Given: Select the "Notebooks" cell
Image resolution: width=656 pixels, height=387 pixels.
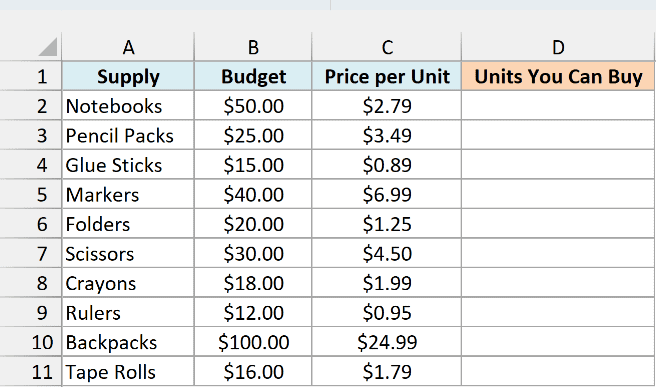Looking at the screenshot, I should (128, 105).
